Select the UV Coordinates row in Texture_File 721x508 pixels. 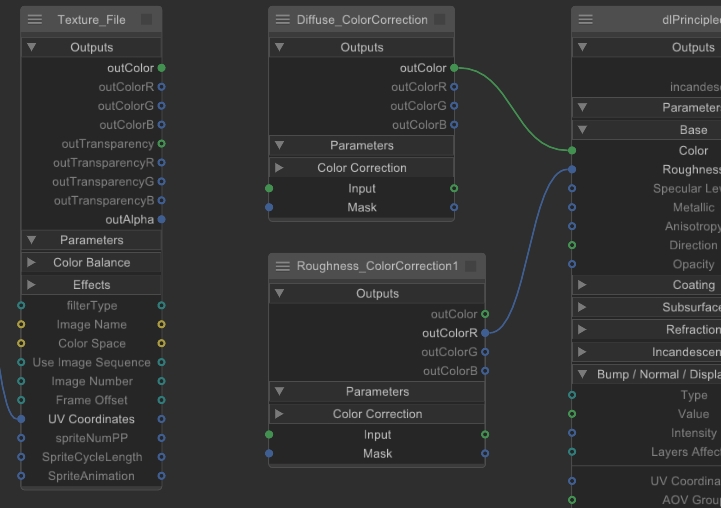(x=91, y=419)
